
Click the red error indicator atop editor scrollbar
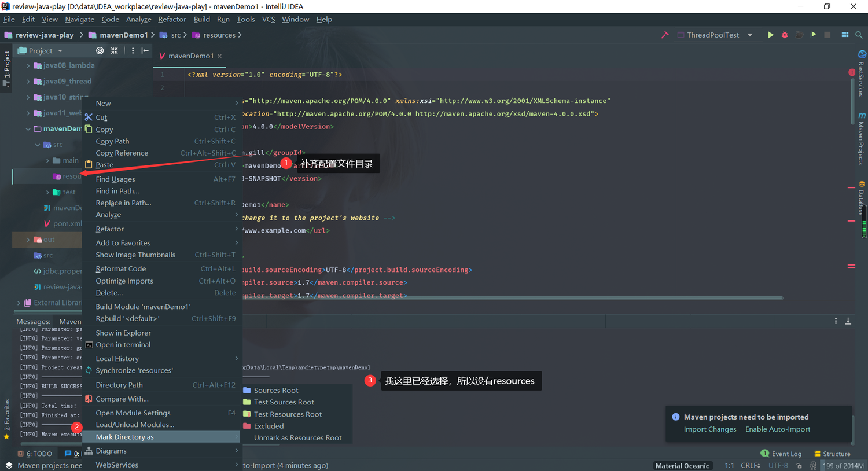852,72
